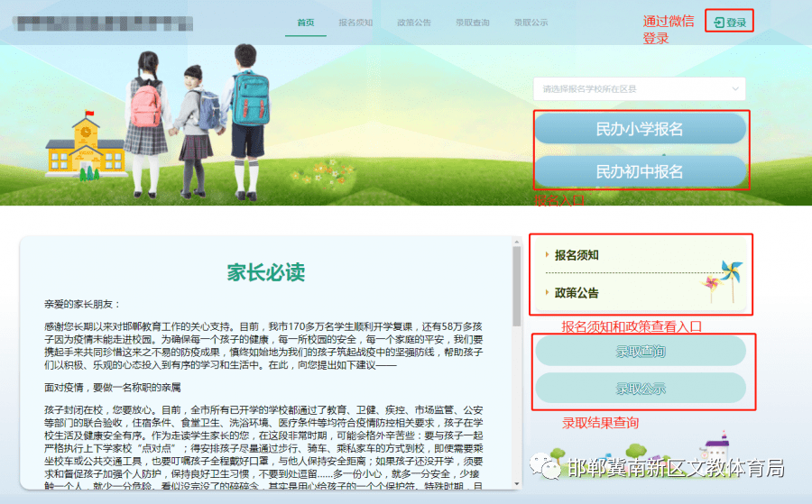Open 政策公告 in top navigation
The width and height of the screenshot is (812, 504).
click(414, 23)
